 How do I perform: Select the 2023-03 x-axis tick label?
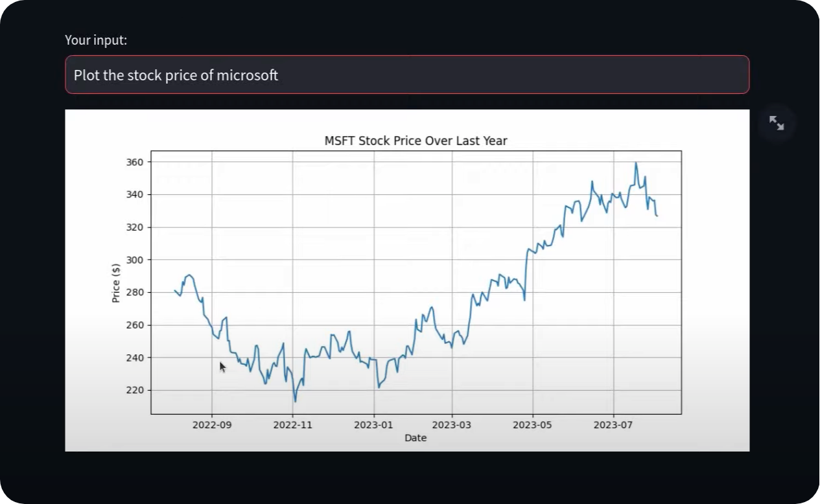click(x=452, y=426)
